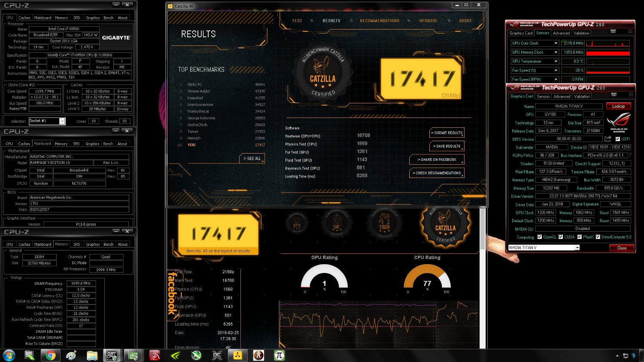Open the Windows Start menu

click(9, 355)
